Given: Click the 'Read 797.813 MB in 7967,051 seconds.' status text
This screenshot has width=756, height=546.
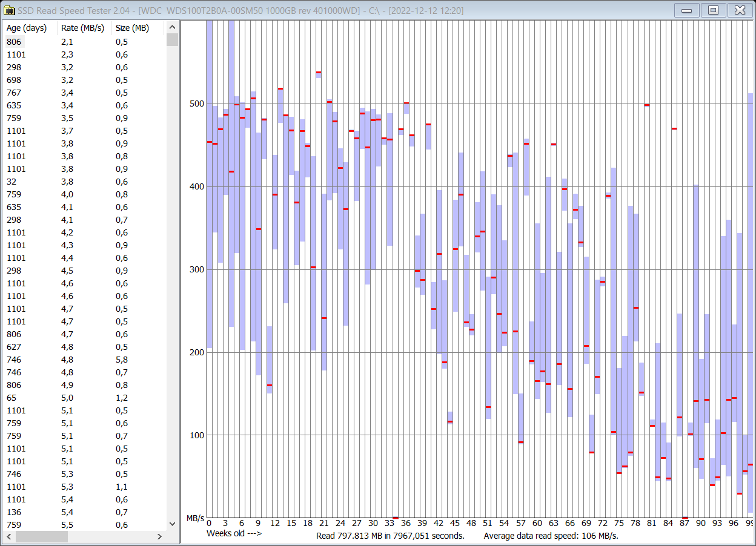Looking at the screenshot, I should pos(390,536).
